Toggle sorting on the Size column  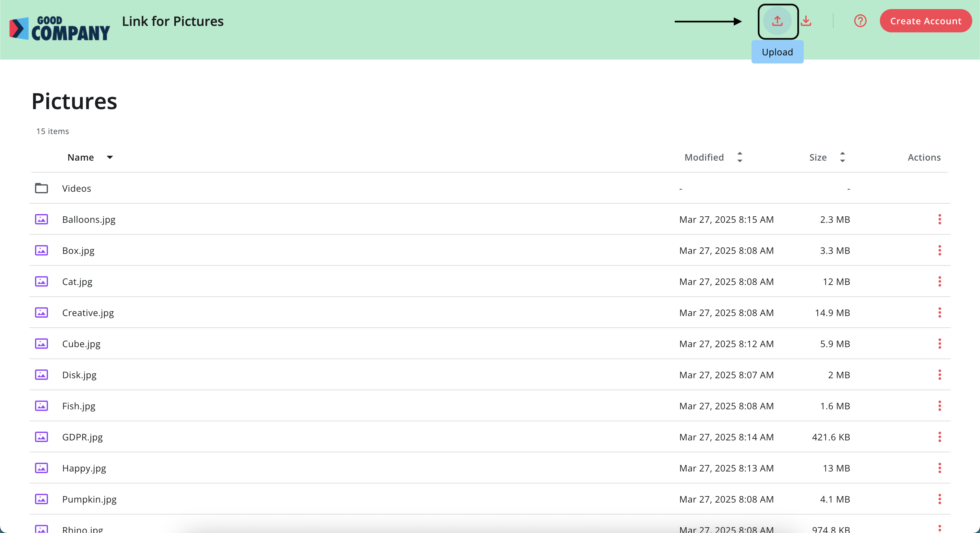click(x=843, y=157)
